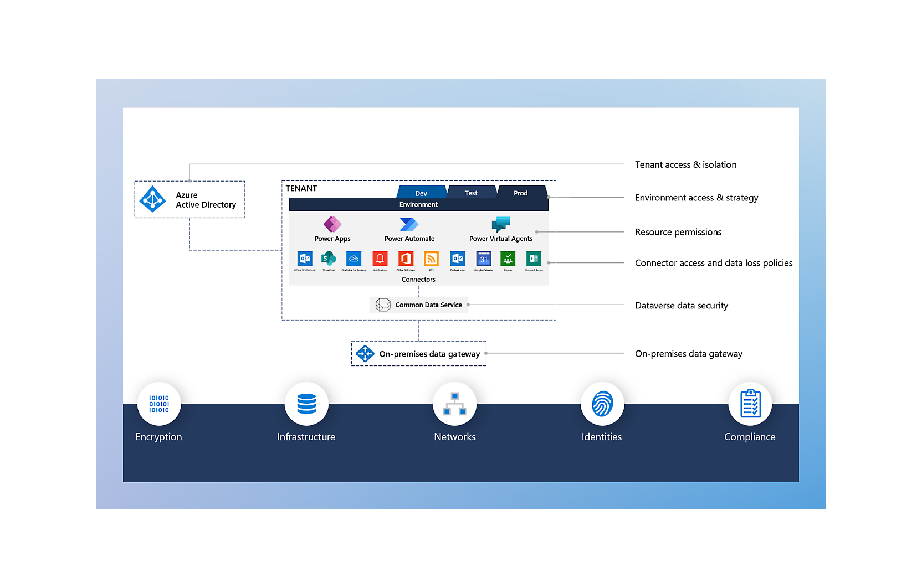Switch to the Dev environment tab
This screenshot has width=922, height=588.
pyautogui.click(x=421, y=193)
